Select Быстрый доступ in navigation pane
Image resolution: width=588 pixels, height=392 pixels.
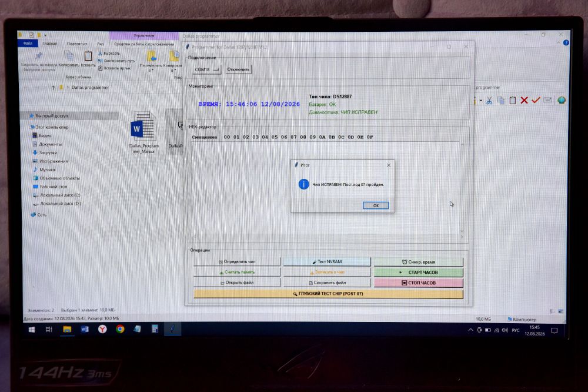click(51, 115)
